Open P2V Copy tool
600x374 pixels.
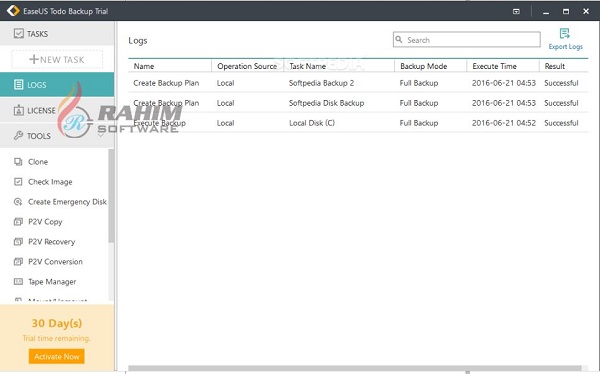(45, 222)
